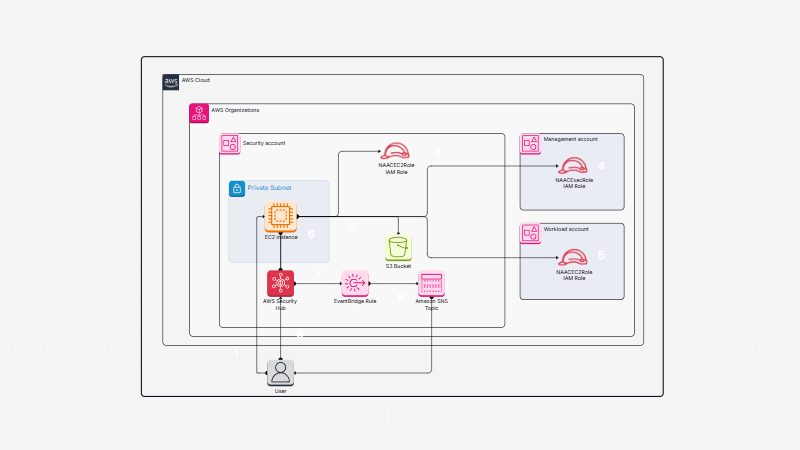Select the IAM role helmet icon in Security account
This screenshot has width=800, height=450.
(395, 152)
